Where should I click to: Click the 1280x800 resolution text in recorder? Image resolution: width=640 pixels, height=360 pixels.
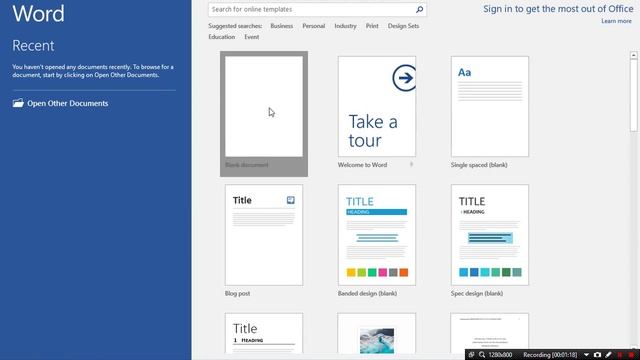(x=500, y=355)
